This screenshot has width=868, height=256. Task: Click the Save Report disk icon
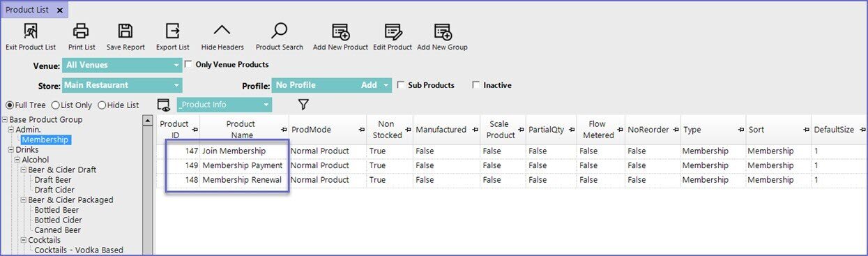click(x=125, y=31)
